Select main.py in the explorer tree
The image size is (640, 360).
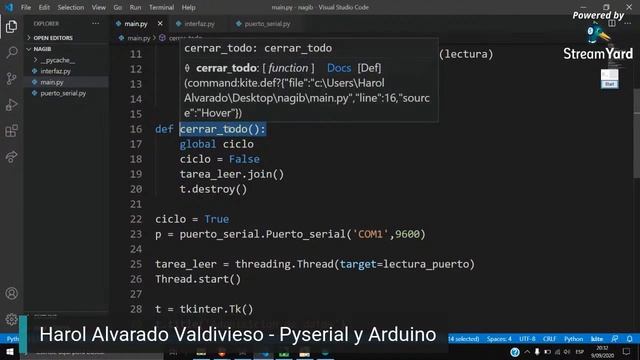point(66,82)
